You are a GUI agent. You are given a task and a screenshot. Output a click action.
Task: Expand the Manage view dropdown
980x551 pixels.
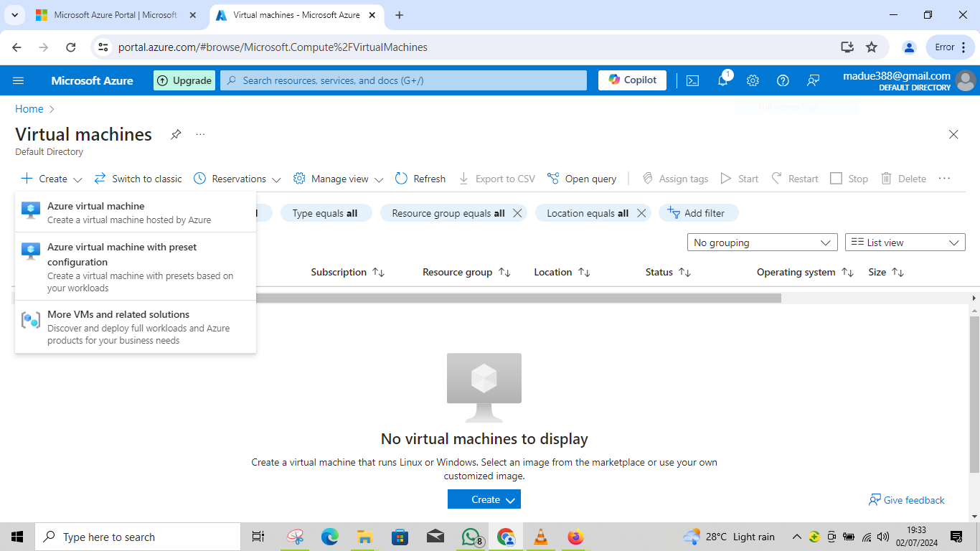tap(339, 179)
